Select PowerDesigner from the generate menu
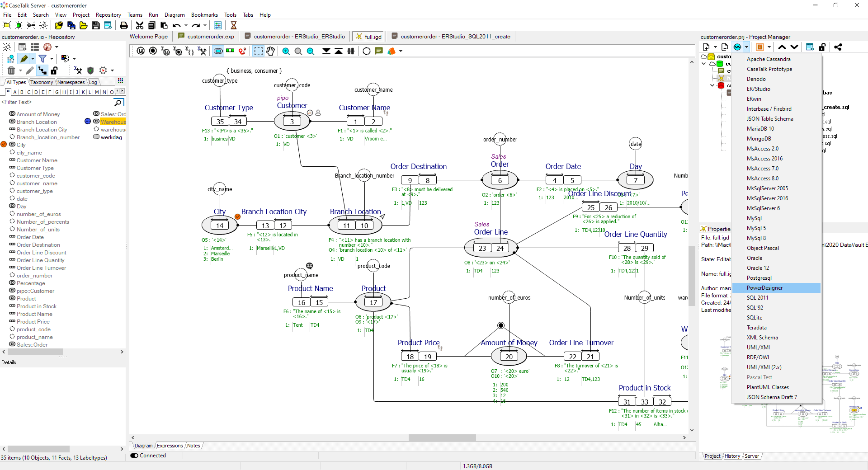 pos(776,288)
